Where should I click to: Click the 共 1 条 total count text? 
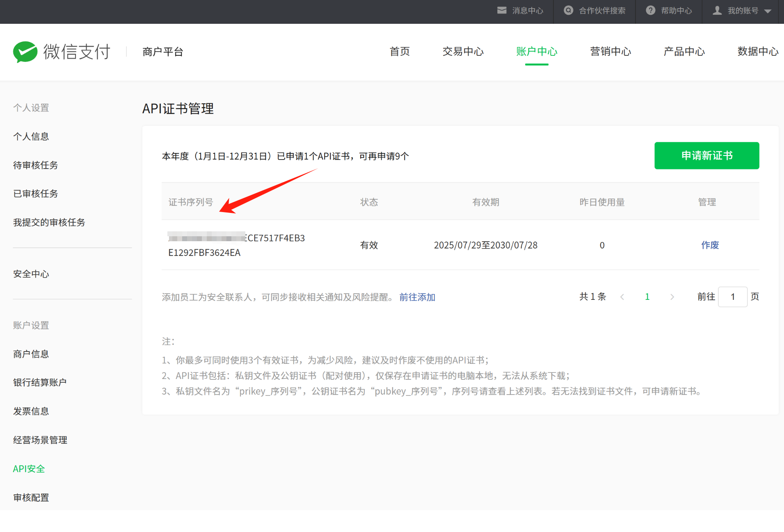click(x=592, y=297)
